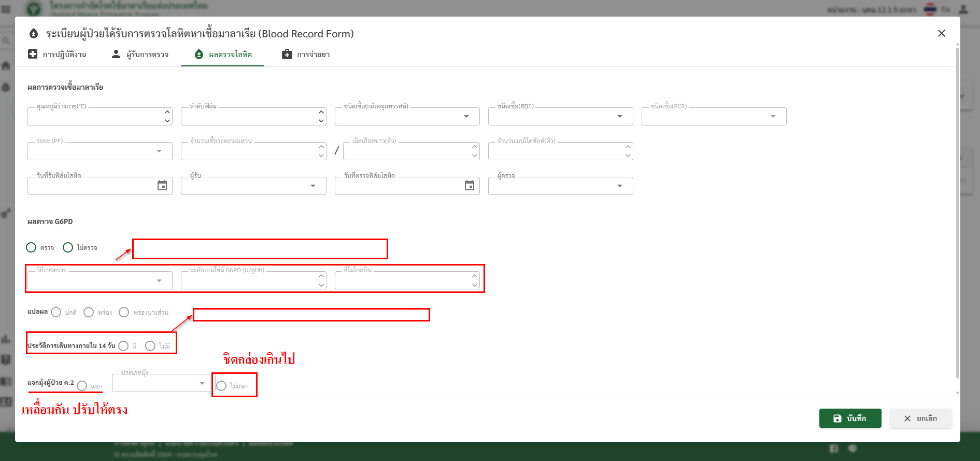Open the ผู้ตรวจ dropdown list
Screen dimensions: 980x461
[x=620, y=186]
